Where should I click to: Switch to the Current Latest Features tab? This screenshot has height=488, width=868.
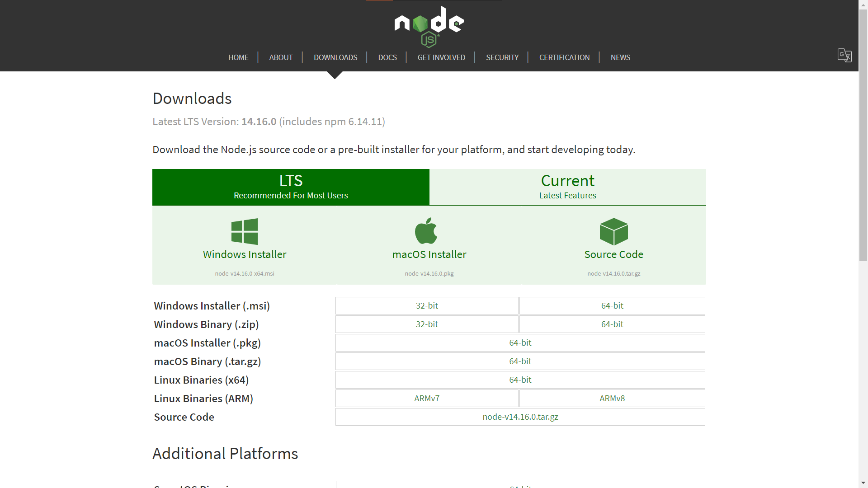click(567, 187)
